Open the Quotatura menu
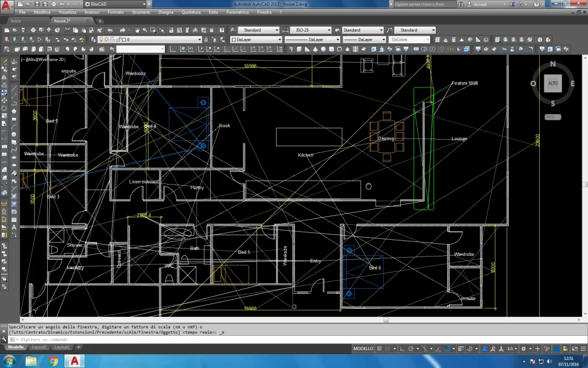The height and width of the screenshot is (368, 588). pyautogui.click(x=191, y=12)
